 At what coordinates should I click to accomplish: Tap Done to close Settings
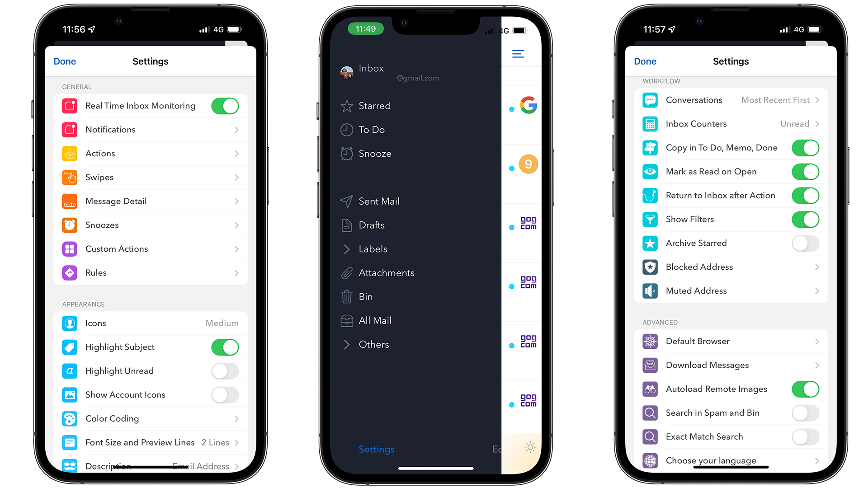point(66,61)
